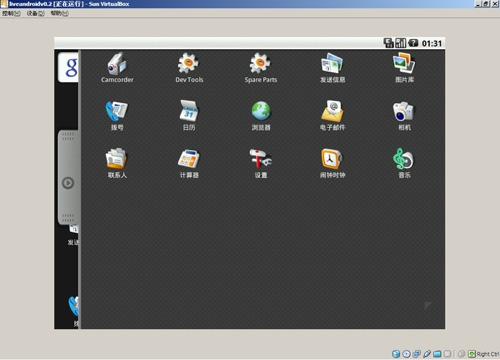
Task: Launch the 浏览器 browser globe icon
Action: pyautogui.click(x=261, y=111)
